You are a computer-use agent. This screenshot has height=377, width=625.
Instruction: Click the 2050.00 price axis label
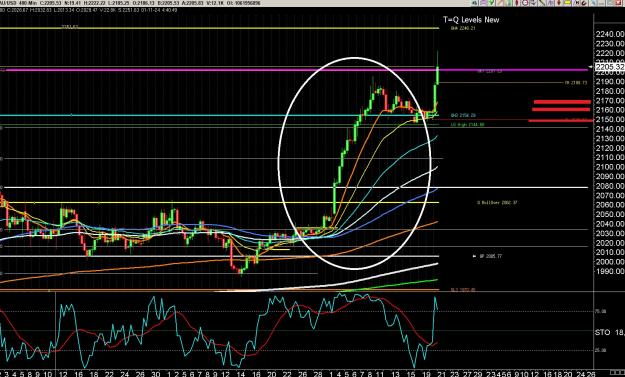pos(609,214)
